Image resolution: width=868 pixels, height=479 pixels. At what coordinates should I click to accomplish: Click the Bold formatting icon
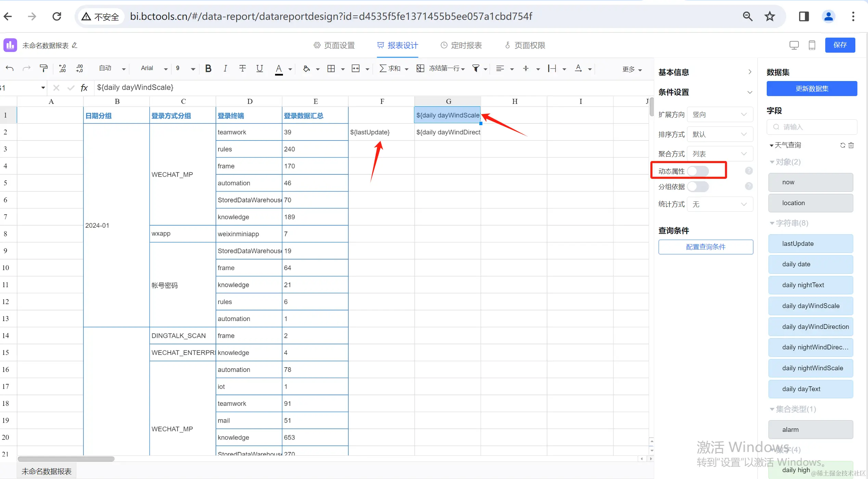(208, 69)
